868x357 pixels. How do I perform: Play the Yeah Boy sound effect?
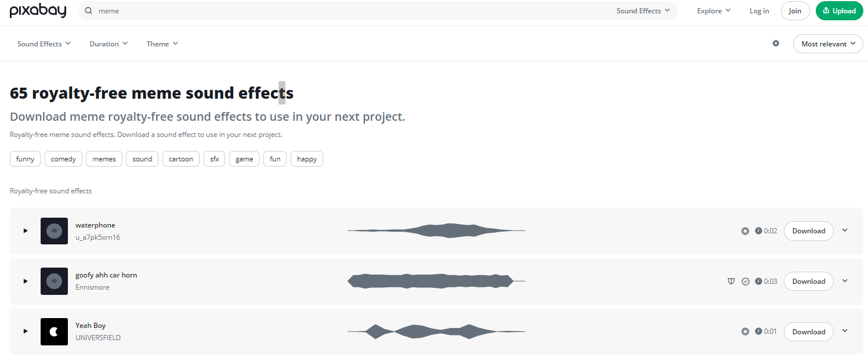[x=26, y=331]
